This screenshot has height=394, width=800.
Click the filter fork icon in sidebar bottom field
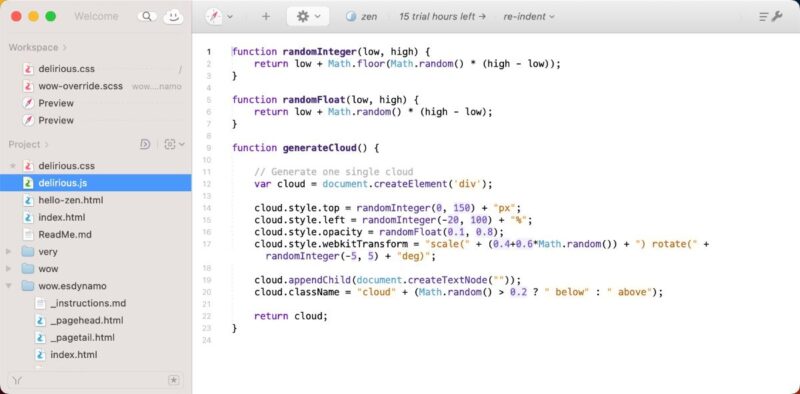point(18,380)
